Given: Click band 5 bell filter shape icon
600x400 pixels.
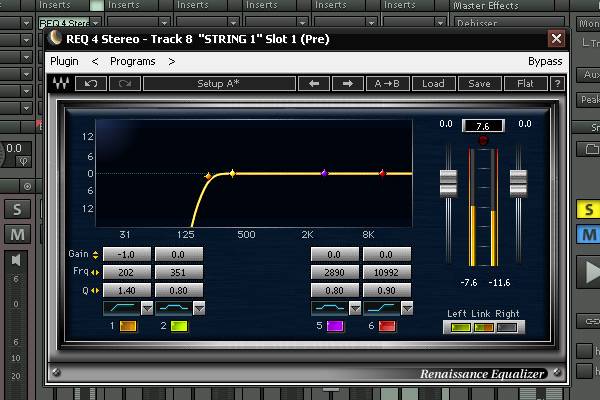Looking at the screenshot, I should pyautogui.click(x=330, y=308).
